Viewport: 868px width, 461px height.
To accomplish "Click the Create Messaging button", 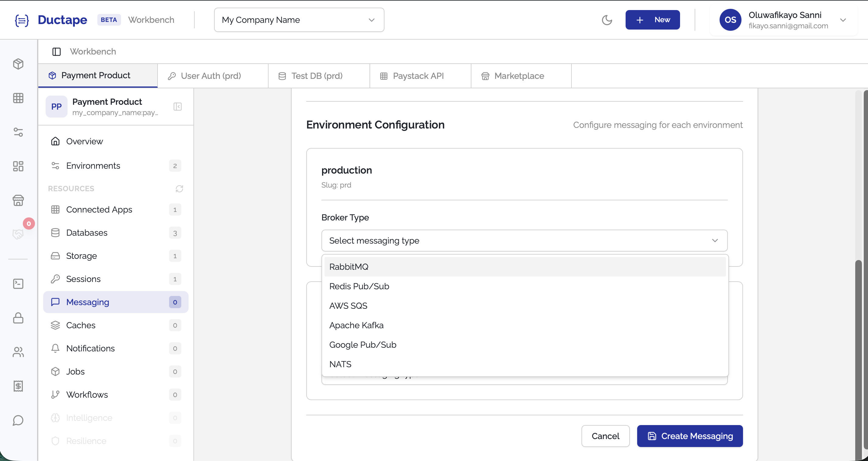I will pyautogui.click(x=689, y=436).
